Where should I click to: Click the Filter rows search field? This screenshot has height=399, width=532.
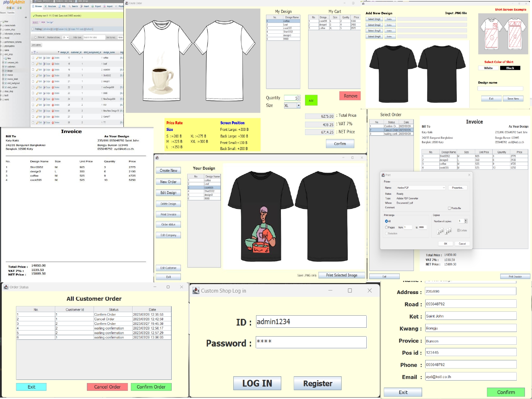click(x=94, y=37)
